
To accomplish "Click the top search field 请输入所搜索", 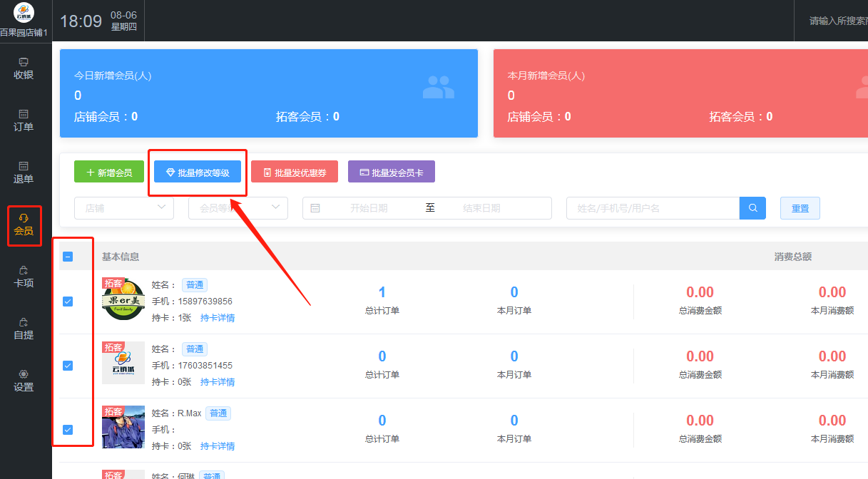I will [x=837, y=21].
